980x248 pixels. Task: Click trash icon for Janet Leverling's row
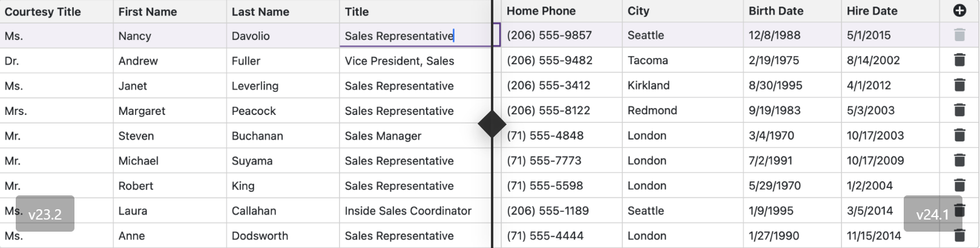(959, 85)
